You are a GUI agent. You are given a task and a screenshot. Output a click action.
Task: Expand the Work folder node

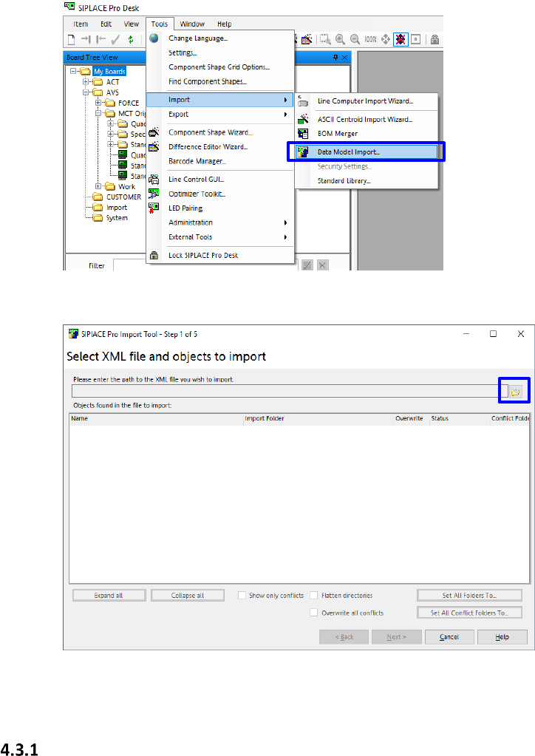pyautogui.click(x=98, y=186)
